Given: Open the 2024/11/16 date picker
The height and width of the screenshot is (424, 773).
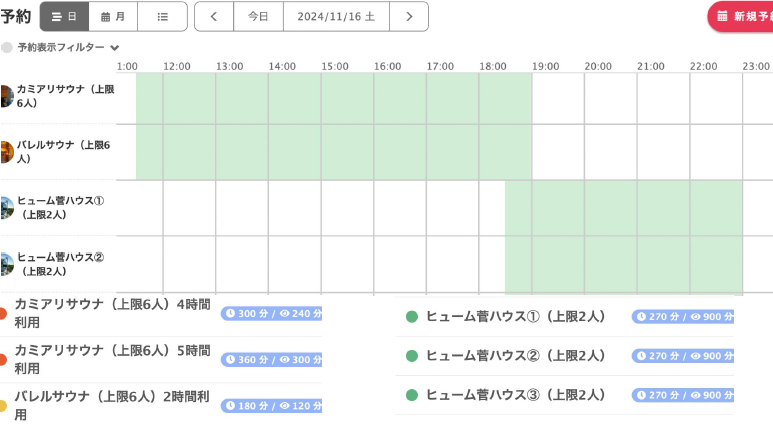Looking at the screenshot, I should (336, 17).
